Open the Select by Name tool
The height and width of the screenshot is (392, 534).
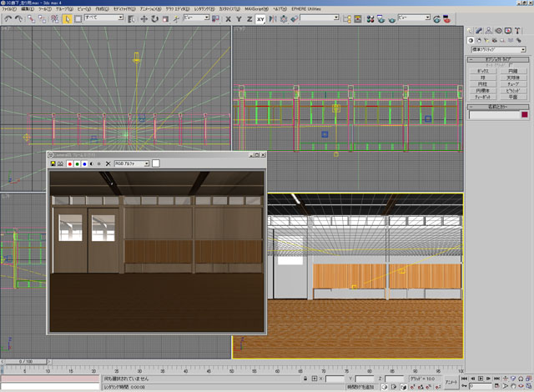click(132, 19)
